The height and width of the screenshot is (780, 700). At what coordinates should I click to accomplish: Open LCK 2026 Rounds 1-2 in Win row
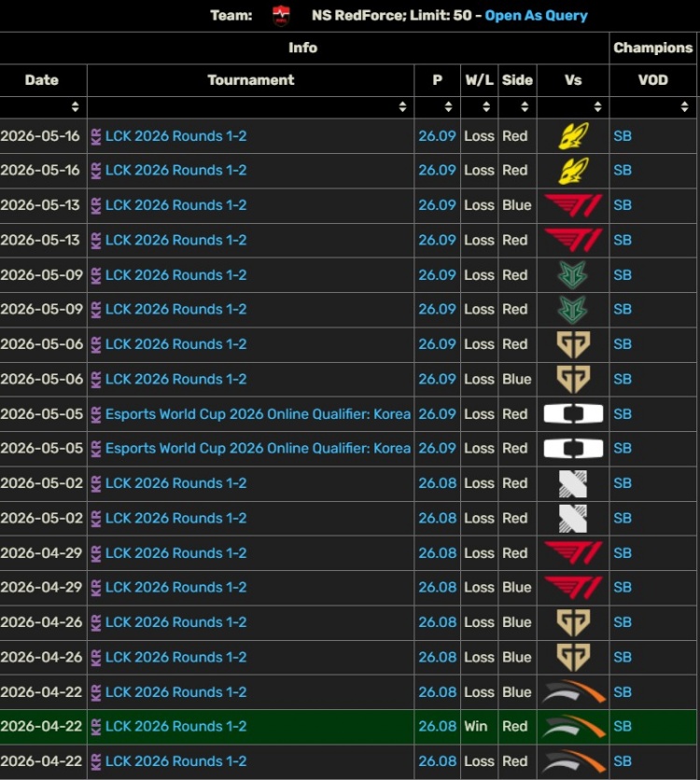176,727
